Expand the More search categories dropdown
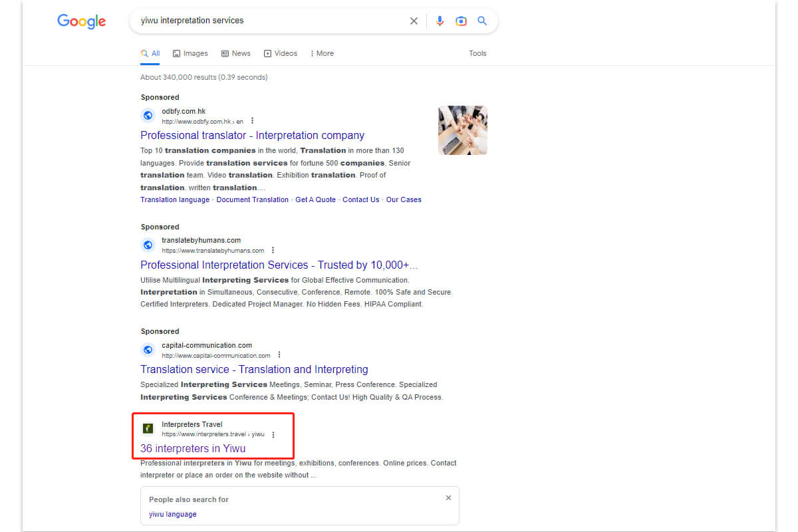 coord(321,53)
